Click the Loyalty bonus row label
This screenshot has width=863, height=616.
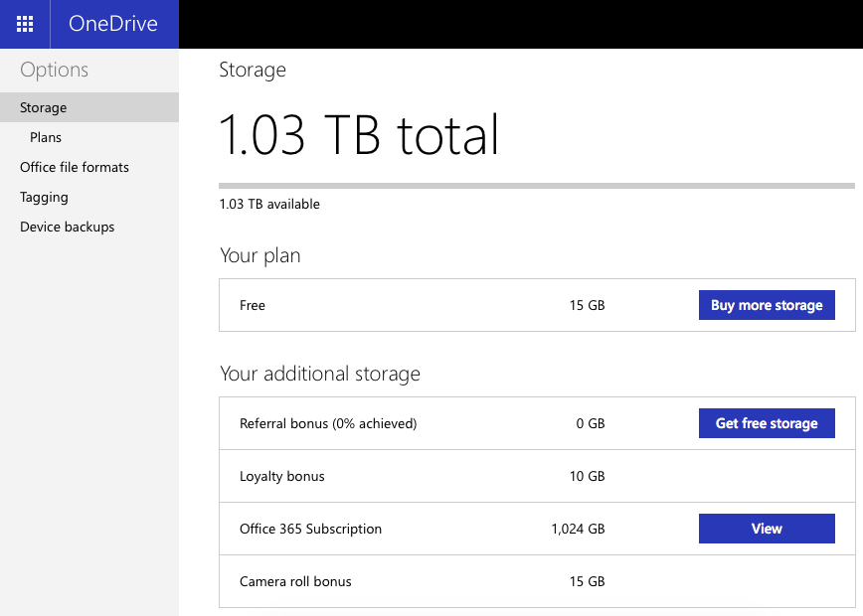[x=282, y=476]
